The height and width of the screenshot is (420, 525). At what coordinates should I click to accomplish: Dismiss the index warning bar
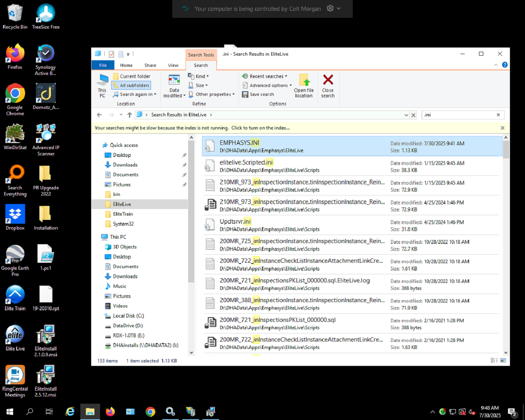click(x=503, y=128)
